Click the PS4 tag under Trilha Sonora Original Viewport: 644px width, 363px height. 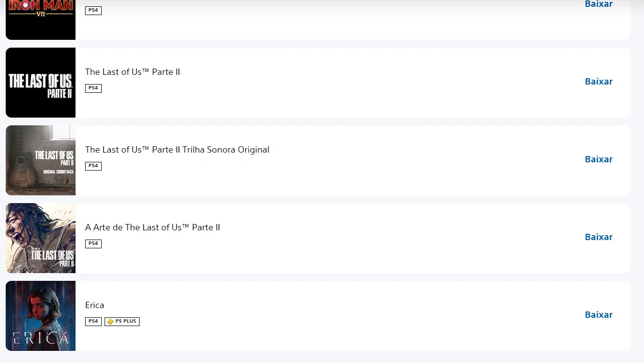click(x=93, y=166)
